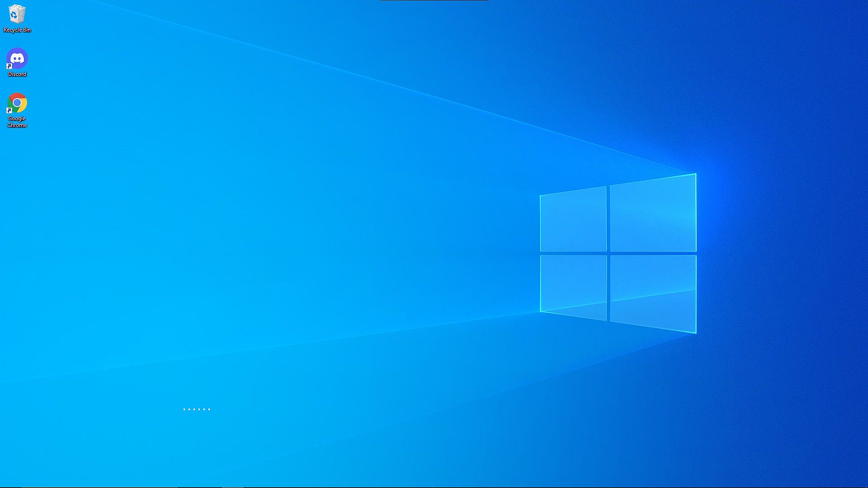This screenshot has height=488, width=868.
Task: Click the "Recycle Bin" text label
Action: [x=17, y=30]
